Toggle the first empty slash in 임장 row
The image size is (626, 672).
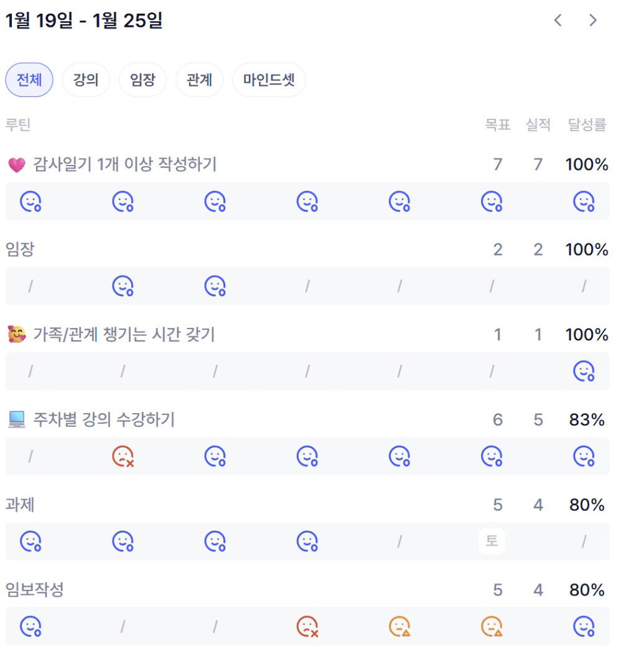click(30, 286)
